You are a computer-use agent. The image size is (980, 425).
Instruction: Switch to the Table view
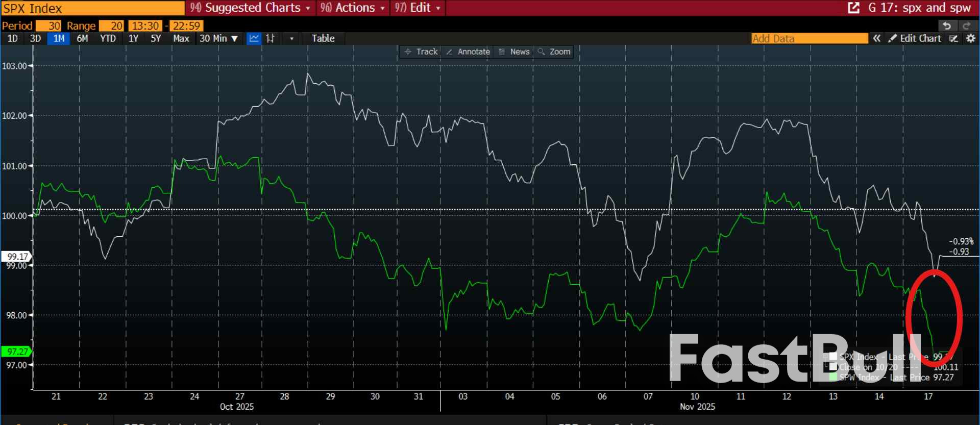[x=323, y=38]
